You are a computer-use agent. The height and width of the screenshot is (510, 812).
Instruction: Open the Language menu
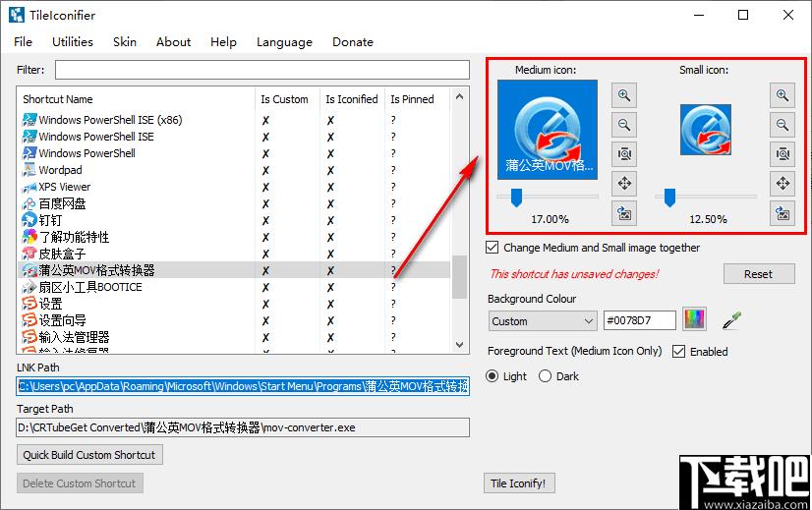tap(284, 42)
